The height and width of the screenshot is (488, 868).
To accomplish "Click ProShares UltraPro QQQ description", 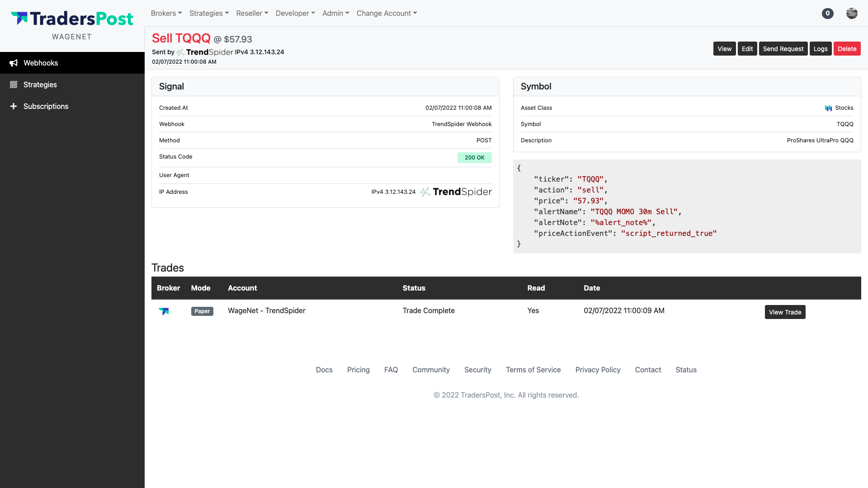I will [820, 141].
